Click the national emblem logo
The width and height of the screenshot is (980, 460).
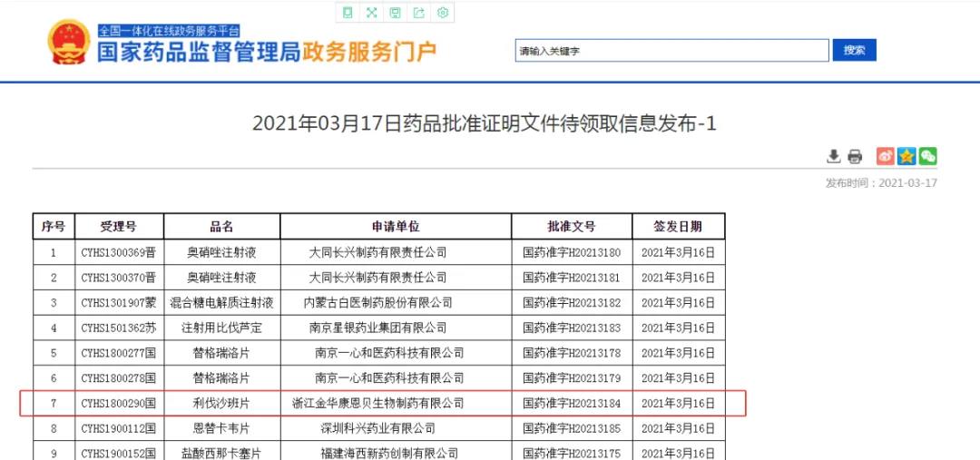click(69, 43)
